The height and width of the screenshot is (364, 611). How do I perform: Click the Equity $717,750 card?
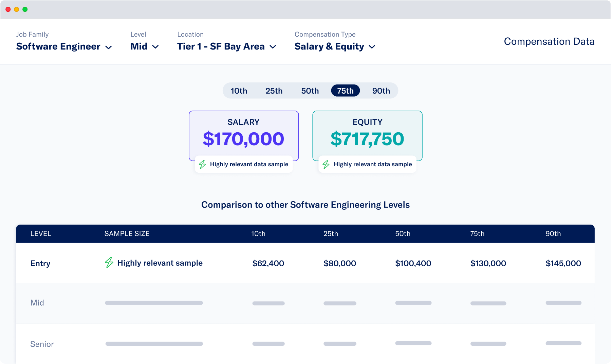tap(367, 136)
